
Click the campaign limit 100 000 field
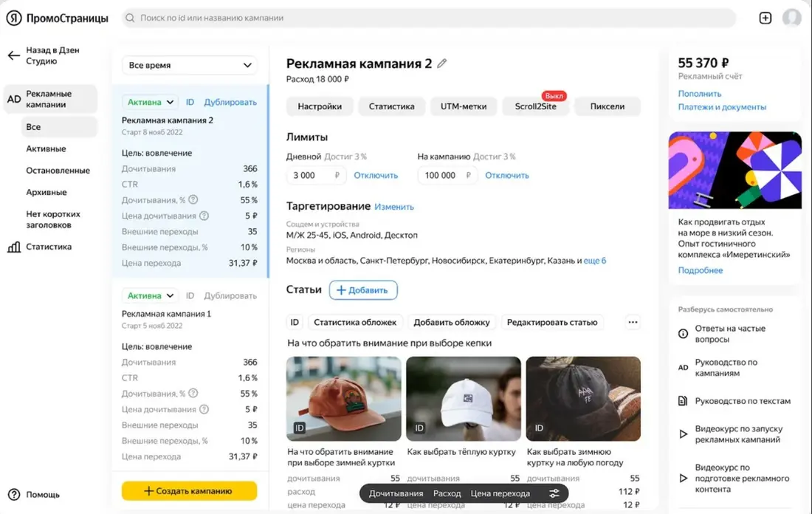click(x=447, y=175)
